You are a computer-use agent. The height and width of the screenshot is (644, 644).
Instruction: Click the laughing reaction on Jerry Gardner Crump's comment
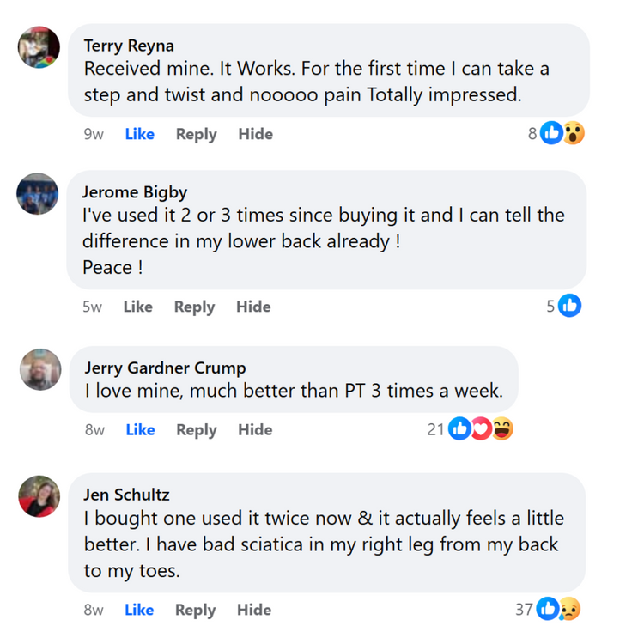[502, 429]
